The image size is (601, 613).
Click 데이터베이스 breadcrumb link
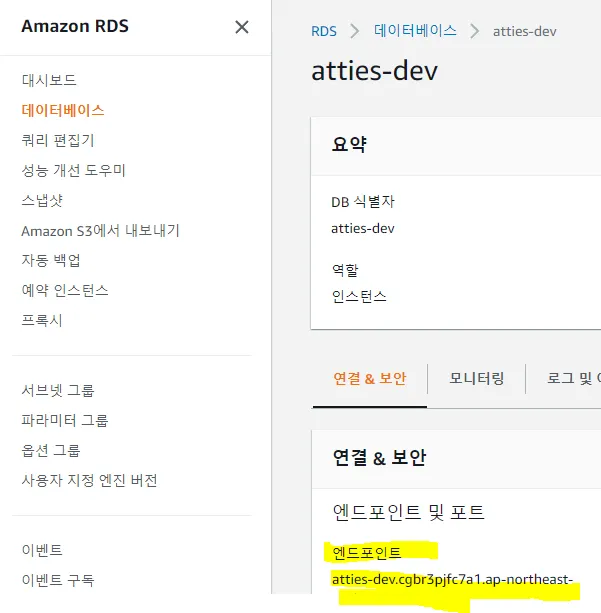tap(415, 31)
